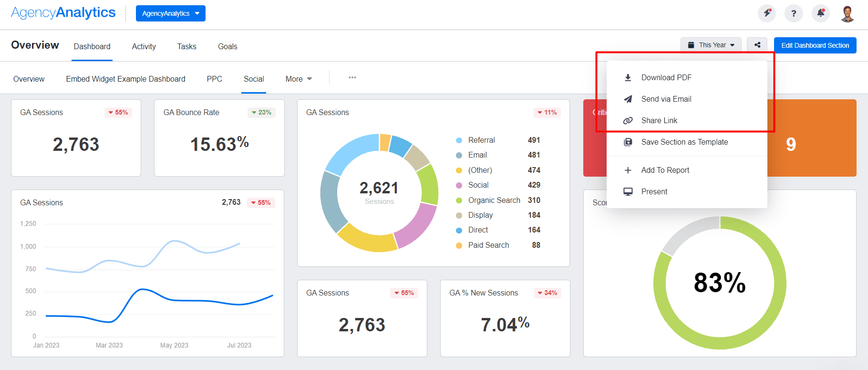
Task: Choose Send via Email menu item
Action: tap(687, 99)
